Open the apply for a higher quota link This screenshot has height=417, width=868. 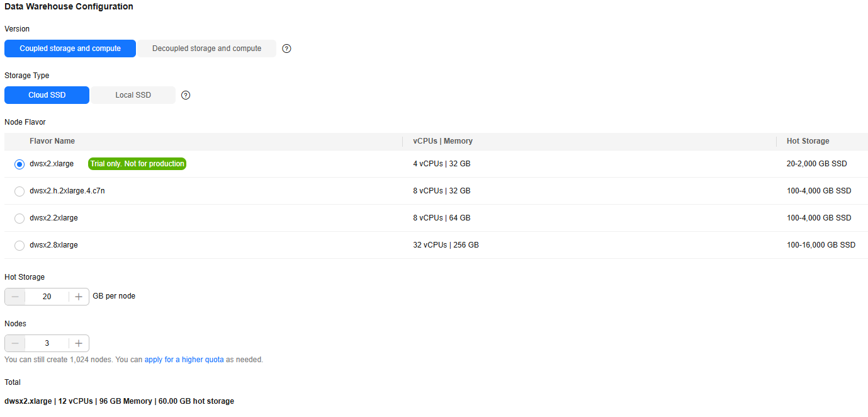pyautogui.click(x=184, y=360)
